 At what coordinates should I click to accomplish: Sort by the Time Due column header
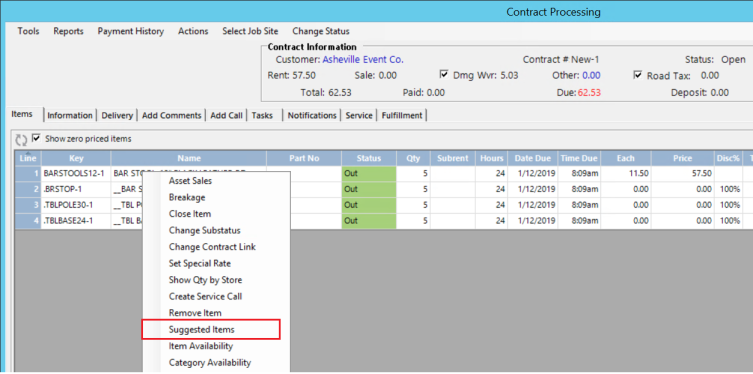[x=579, y=158]
